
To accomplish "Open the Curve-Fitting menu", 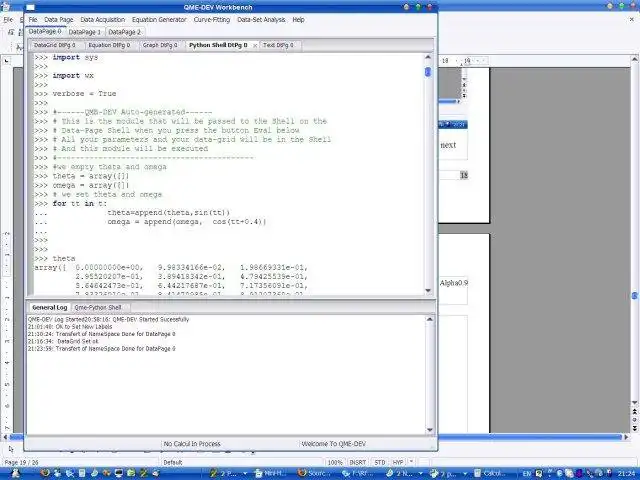I will click(x=212, y=20).
